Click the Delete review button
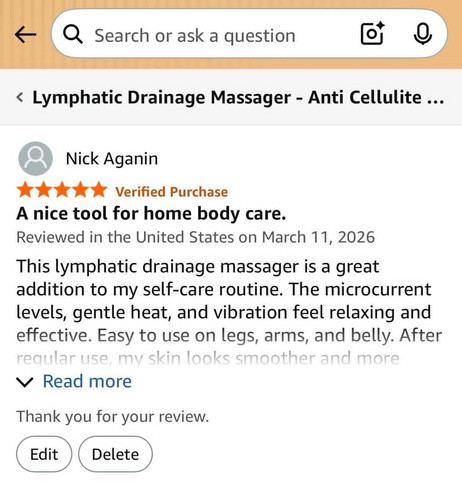Screen dimensions: 462x500 point(115,454)
